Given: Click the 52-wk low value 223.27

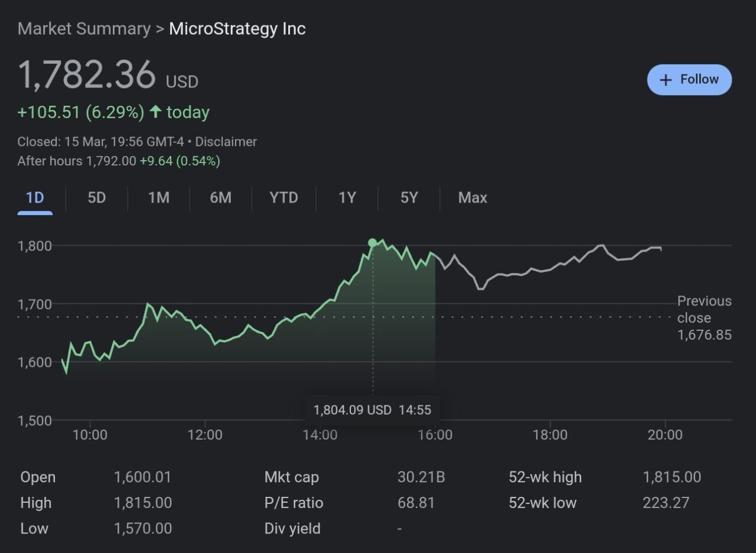Looking at the screenshot, I should (x=666, y=503).
